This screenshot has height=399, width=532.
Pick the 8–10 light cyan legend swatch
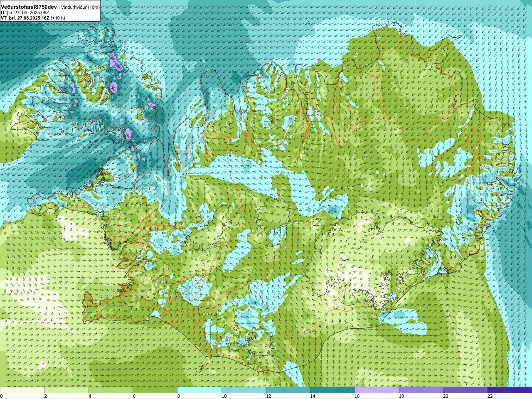tap(199, 390)
